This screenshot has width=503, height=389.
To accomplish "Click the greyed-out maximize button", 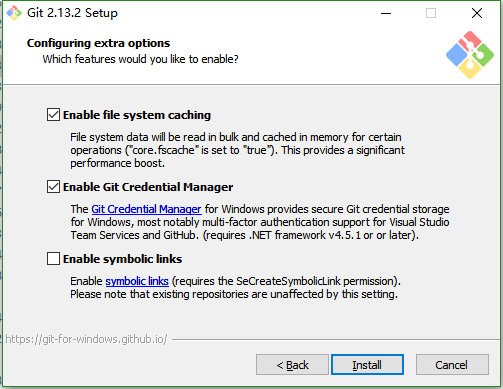I will click(x=431, y=13).
